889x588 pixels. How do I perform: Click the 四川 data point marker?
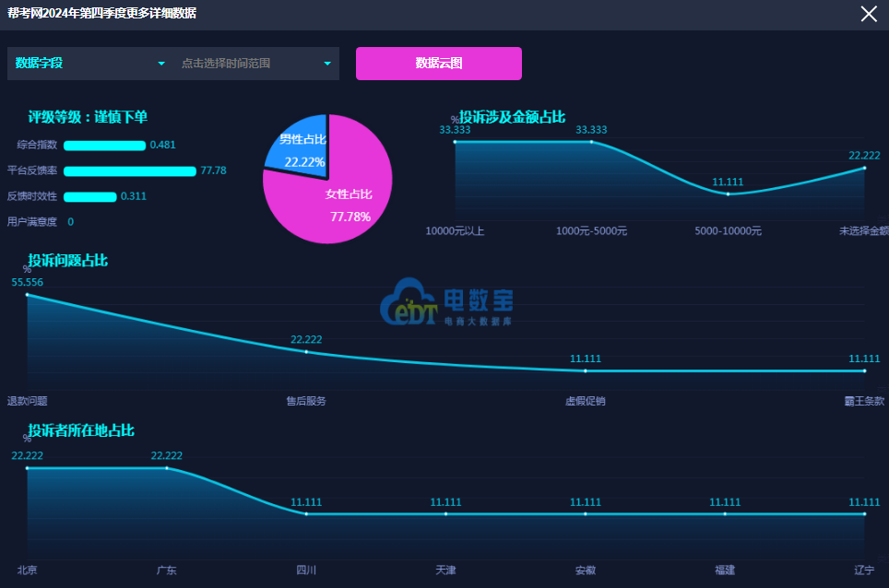click(x=306, y=514)
